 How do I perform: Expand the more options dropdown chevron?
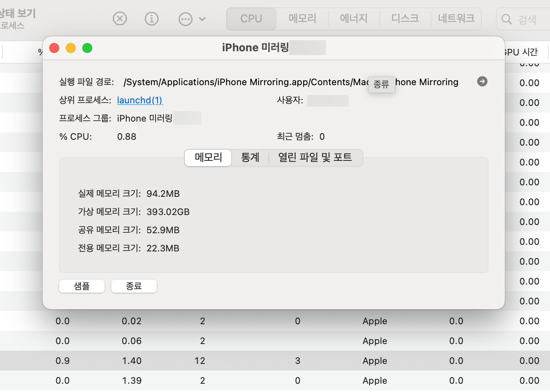pos(201,19)
